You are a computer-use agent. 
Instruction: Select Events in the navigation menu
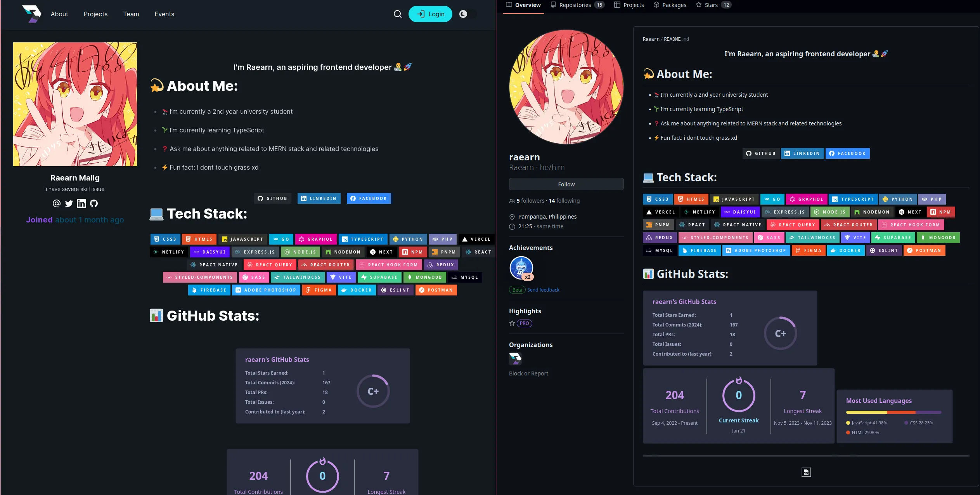[164, 14]
